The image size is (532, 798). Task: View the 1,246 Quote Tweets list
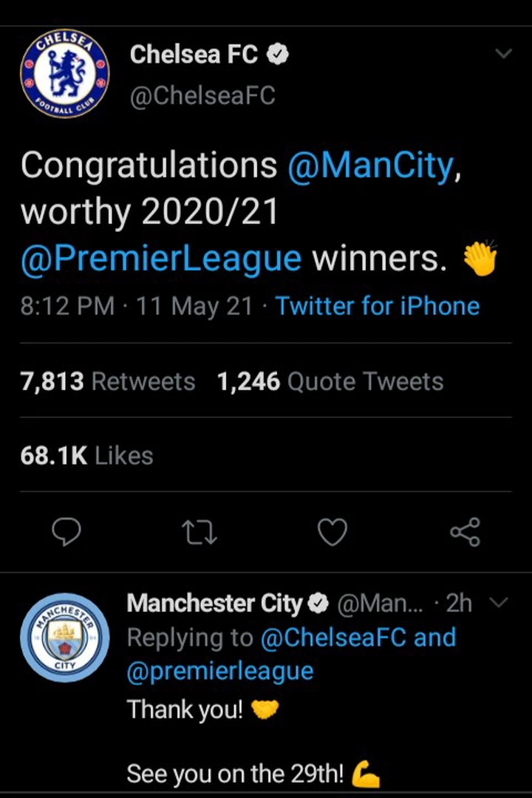point(330,381)
